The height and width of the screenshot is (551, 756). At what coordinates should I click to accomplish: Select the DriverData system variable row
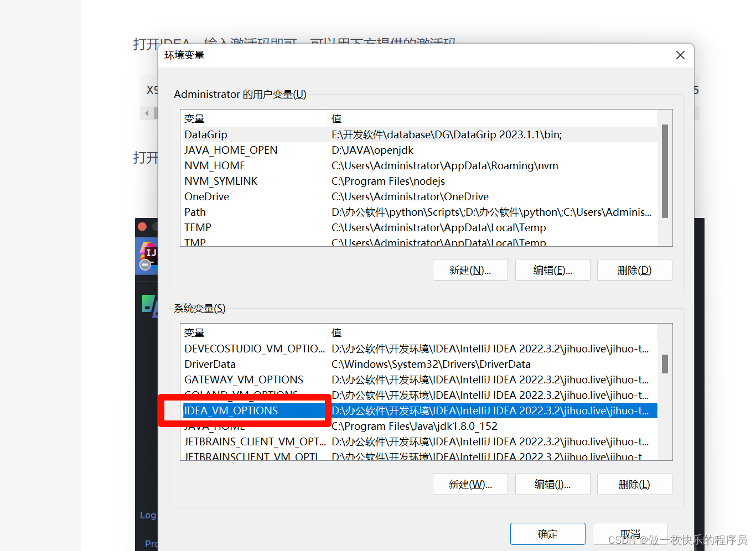tap(419, 364)
